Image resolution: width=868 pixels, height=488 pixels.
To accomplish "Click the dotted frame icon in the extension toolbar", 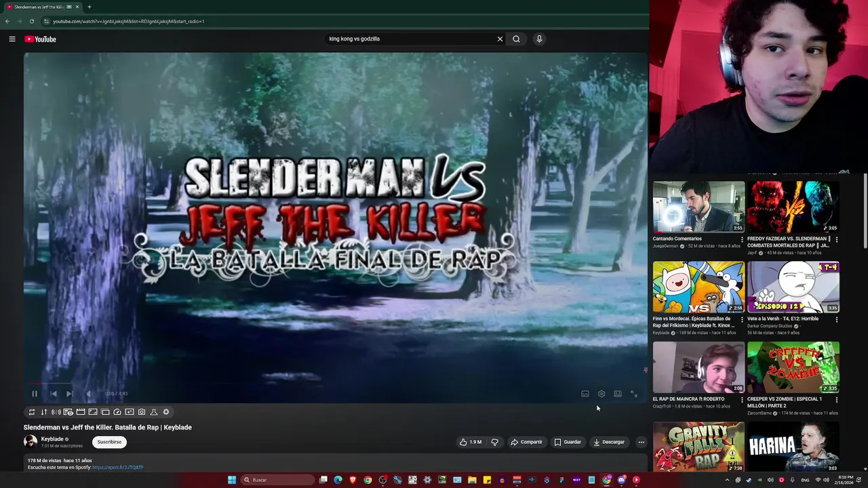I will coord(105,411).
